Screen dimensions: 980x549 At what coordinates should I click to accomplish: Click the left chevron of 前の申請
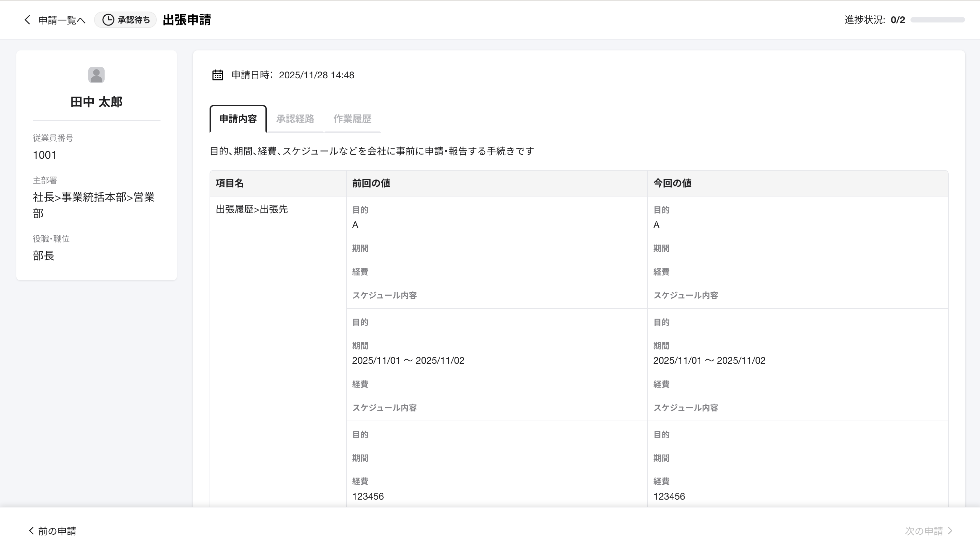(31, 530)
